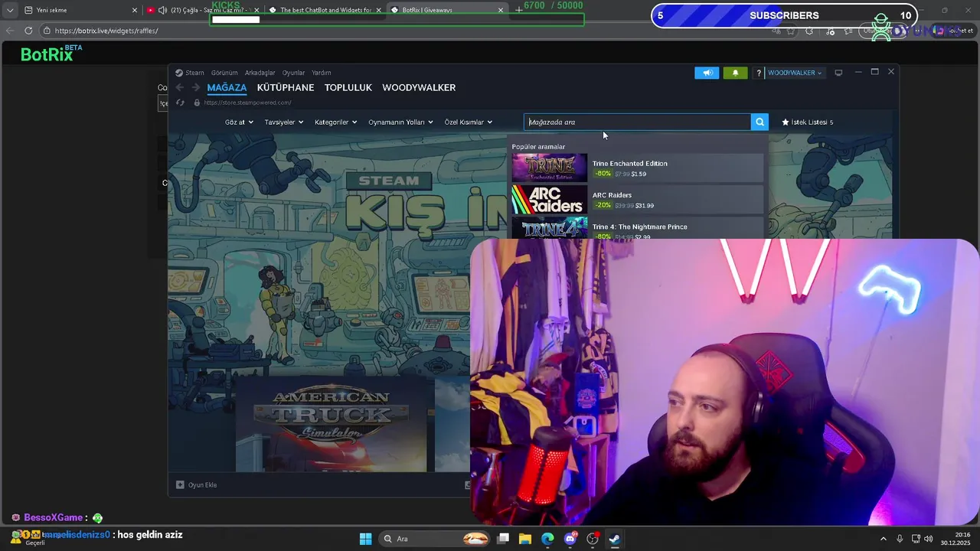Expand the Özel Kısımlar dropdown
Image resolution: width=980 pixels, height=551 pixels.
[468, 122]
